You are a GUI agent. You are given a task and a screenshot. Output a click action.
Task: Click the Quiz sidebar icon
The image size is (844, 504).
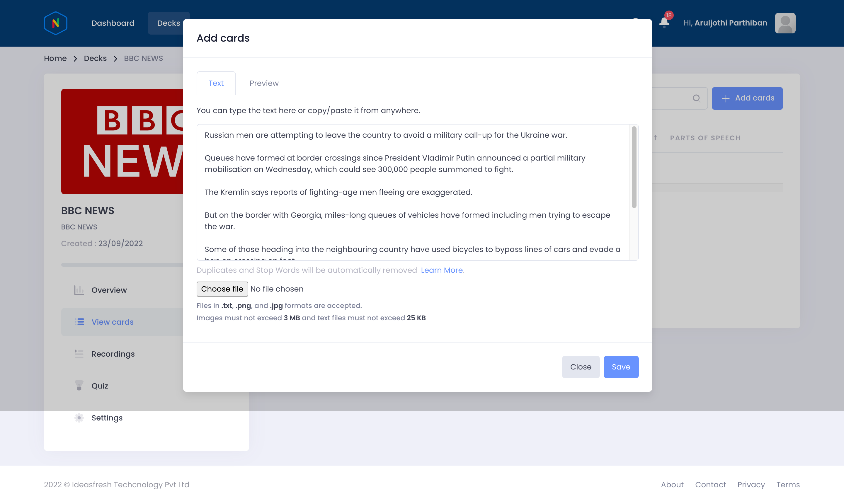78,385
